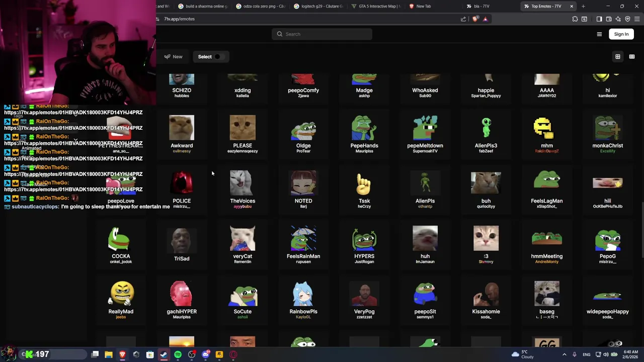Open Brave Wallet icon
This screenshot has width=644, height=362.
coord(609,19)
